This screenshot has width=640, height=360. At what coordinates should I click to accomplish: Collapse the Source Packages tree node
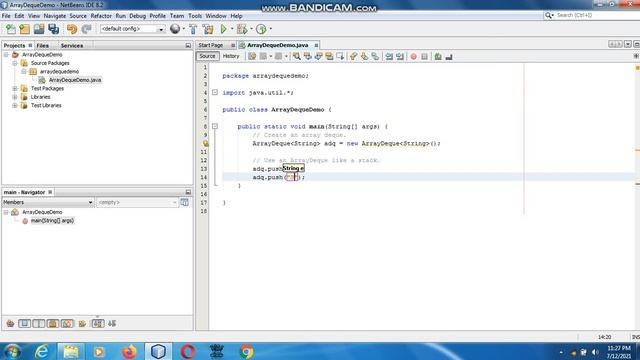point(15,63)
